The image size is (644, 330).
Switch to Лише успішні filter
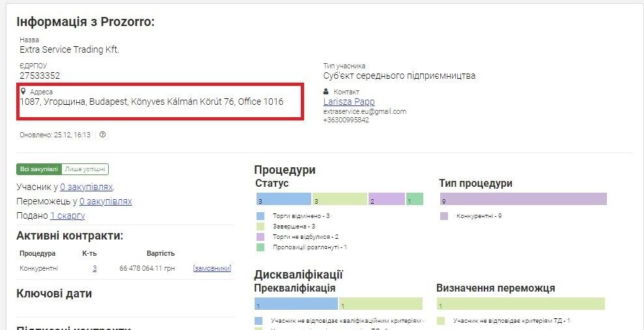85,169
